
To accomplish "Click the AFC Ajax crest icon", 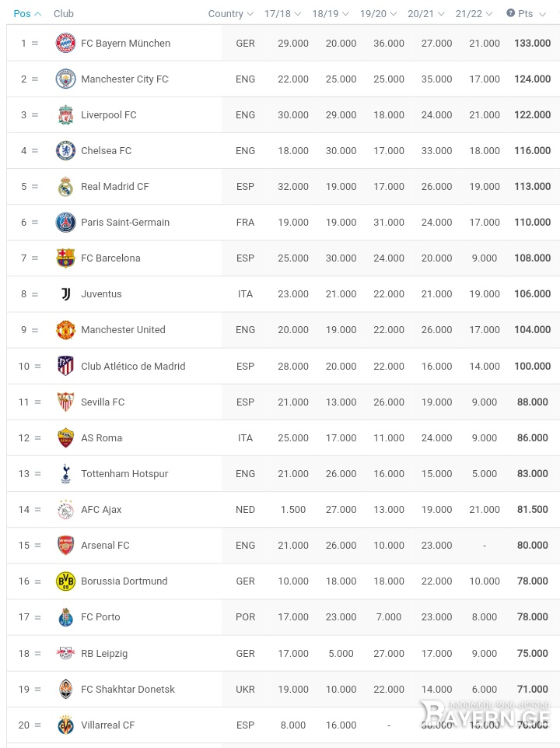I will tap(66, 510).
